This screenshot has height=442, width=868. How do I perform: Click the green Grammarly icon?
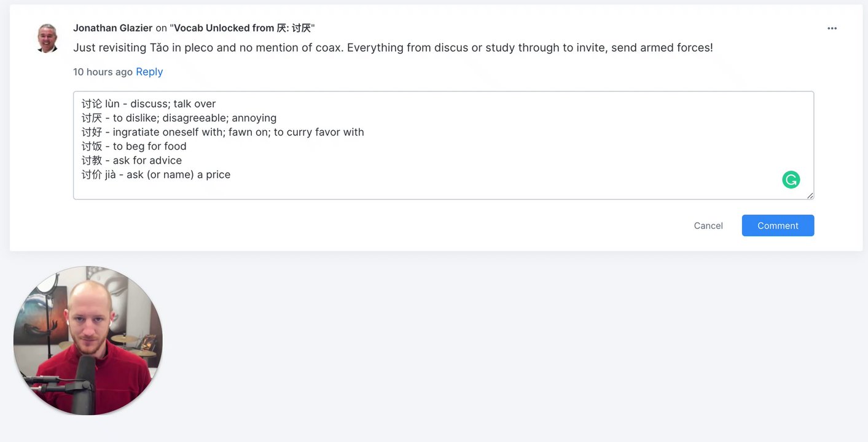click(x=791, y=179)
